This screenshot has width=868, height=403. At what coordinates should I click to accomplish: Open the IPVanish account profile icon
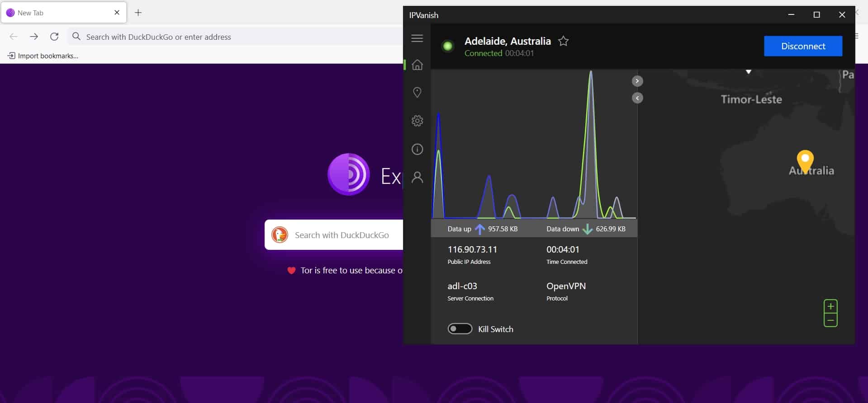[417, 177]
